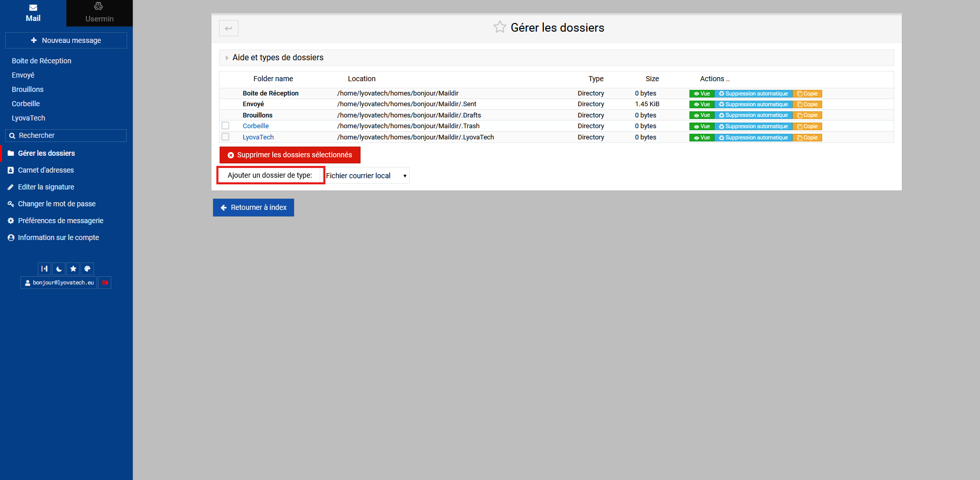The image size is (980, 480).
Task: Log out using the red exit icon
Action: coord(105,282)
